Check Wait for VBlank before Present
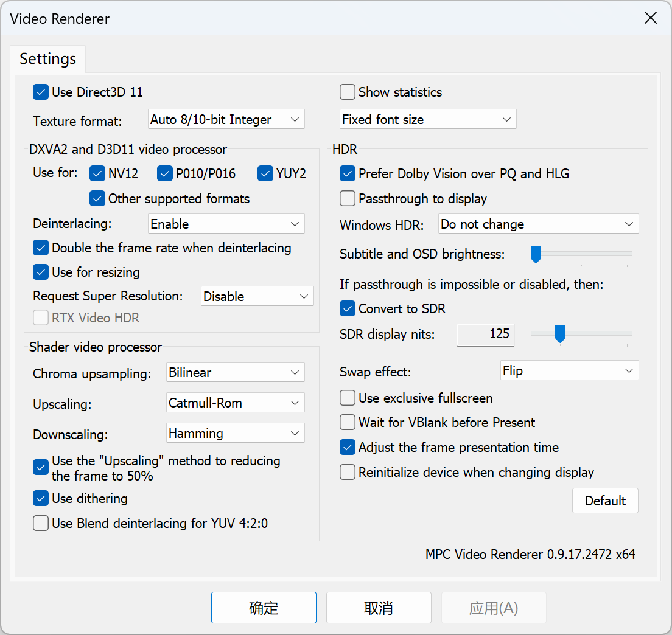The height and width of the screenshot is (635, 672). (x=348, y=423)
